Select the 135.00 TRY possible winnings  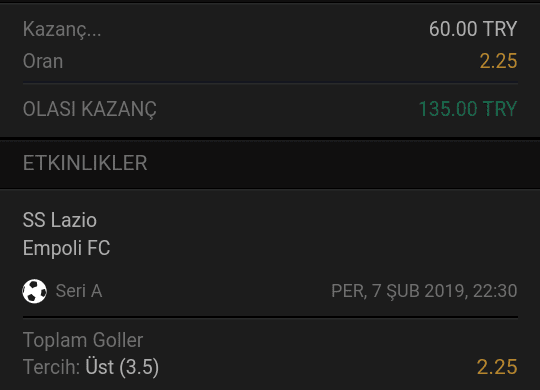coord(468,109)
